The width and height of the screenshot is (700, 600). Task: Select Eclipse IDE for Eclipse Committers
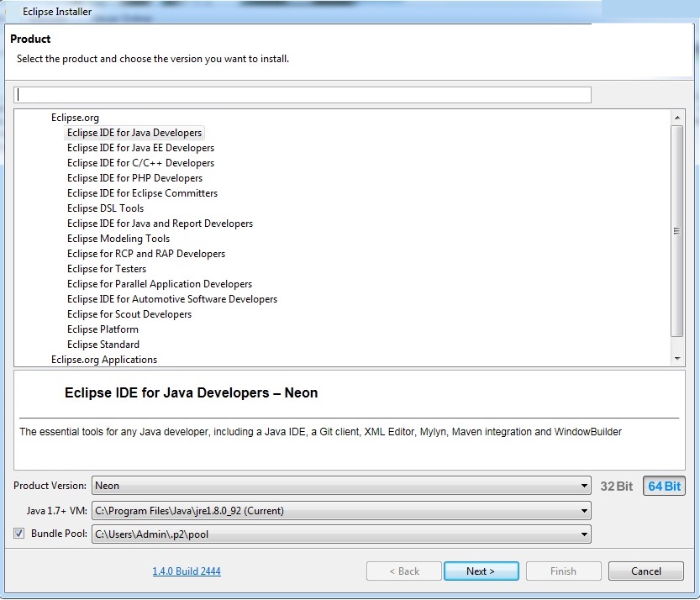pyautogui.click(x=142, y=193)
